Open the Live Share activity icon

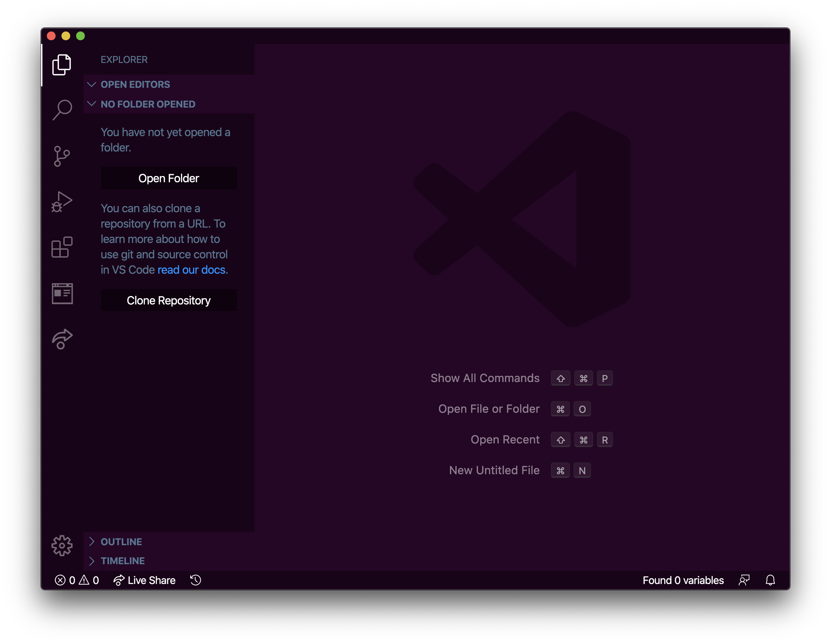[62, 339]
